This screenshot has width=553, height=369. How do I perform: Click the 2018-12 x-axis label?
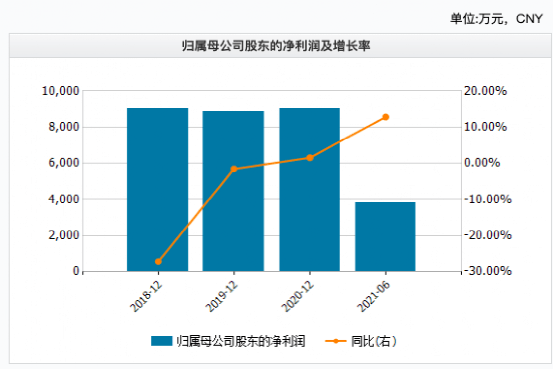(x=146, y=296)
